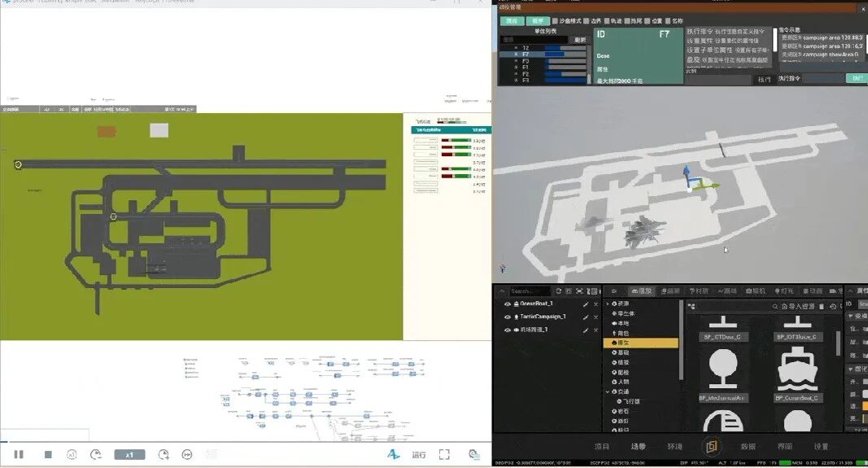Click the blue move gizmo in 3D viewport
The image size is (868, 468).
click(687, 176)
